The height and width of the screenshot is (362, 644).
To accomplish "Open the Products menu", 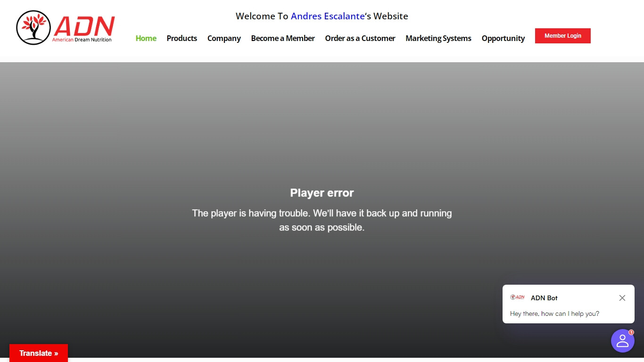I will (182, 38).
